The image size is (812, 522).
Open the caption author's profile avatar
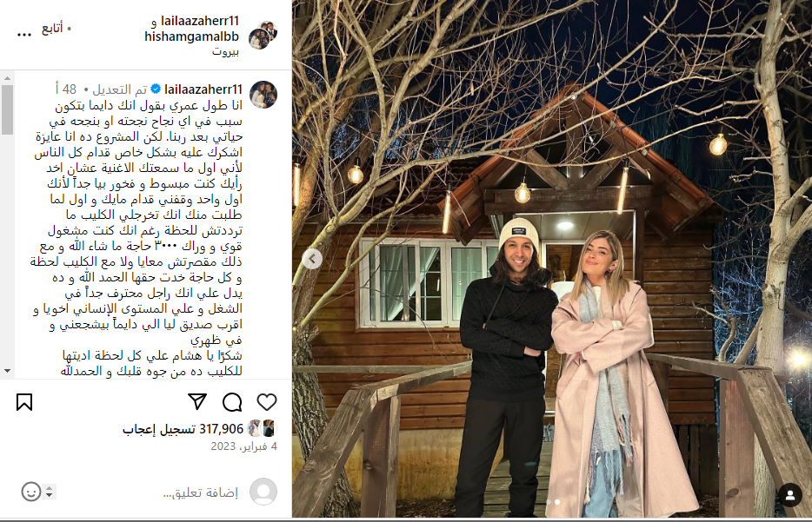(x=263, y=94)
